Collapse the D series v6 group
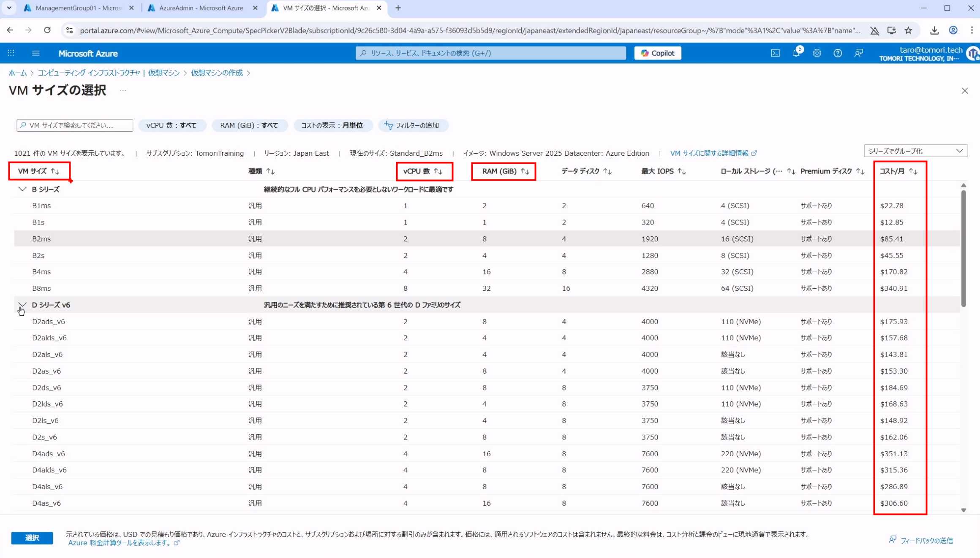 (x=22, y=305)
